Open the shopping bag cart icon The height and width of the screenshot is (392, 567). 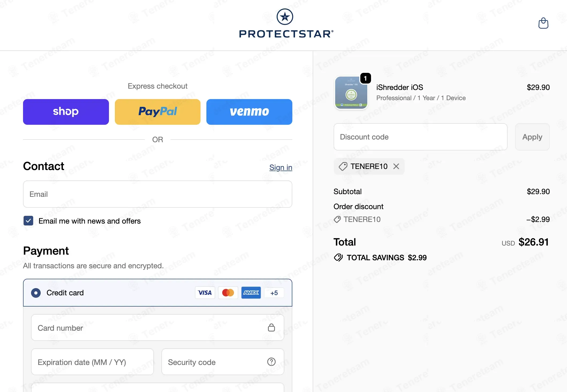coord(543,23)
